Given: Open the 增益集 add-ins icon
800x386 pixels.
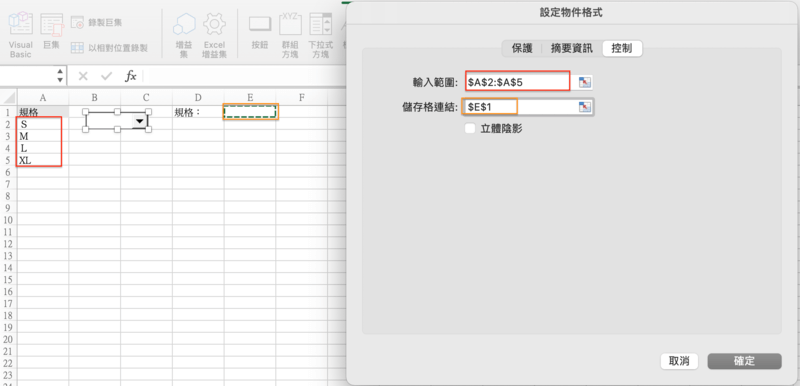Looking at the screenshot, I should point(184,24).
